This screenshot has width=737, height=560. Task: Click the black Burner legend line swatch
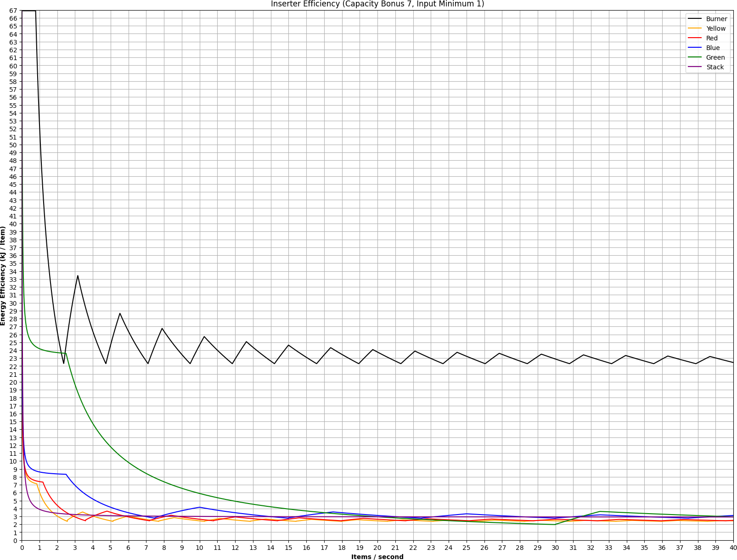click(x=695, y=19)
